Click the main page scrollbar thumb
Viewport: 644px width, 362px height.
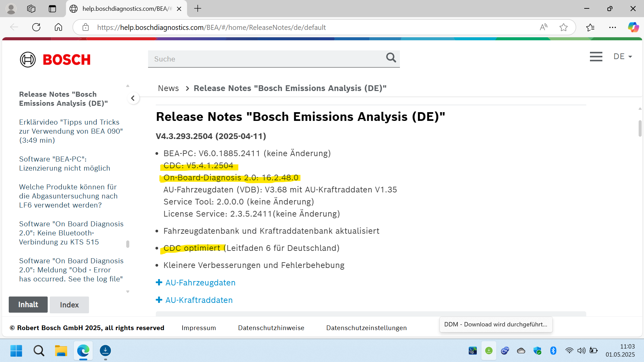tap(640, 128)
